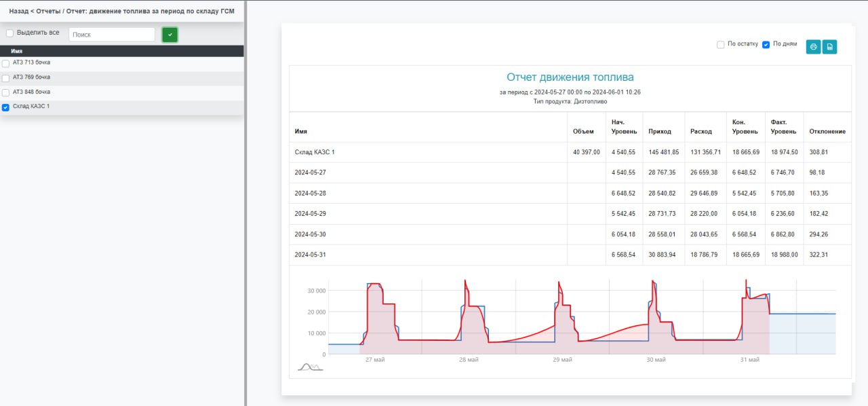This screenshot has height=406, width=868.
Task: Check the 'АТЗ 769 бочка' item
Action: coord(6,78)
